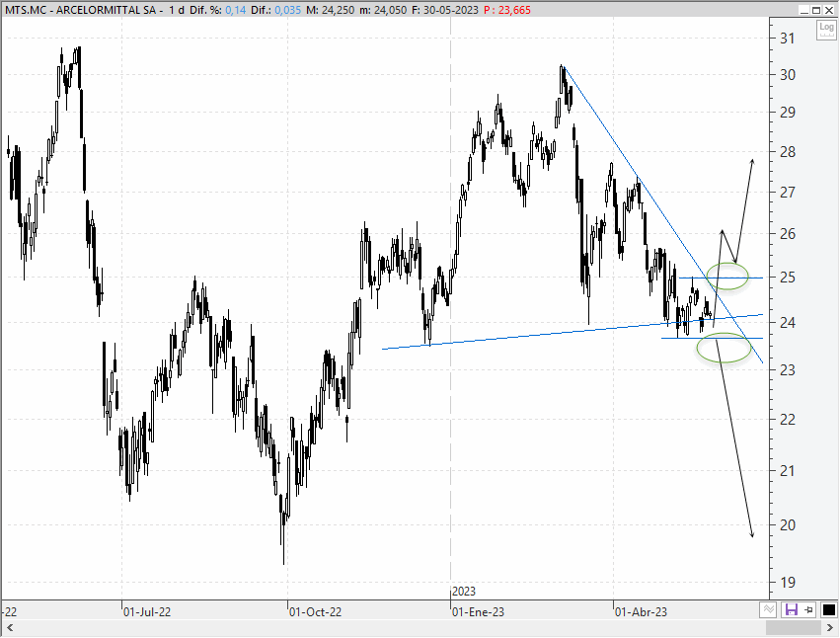Click the red 'P : 23,665' price
The width and height of the screenshot is (840, 638).
point(507,10)
